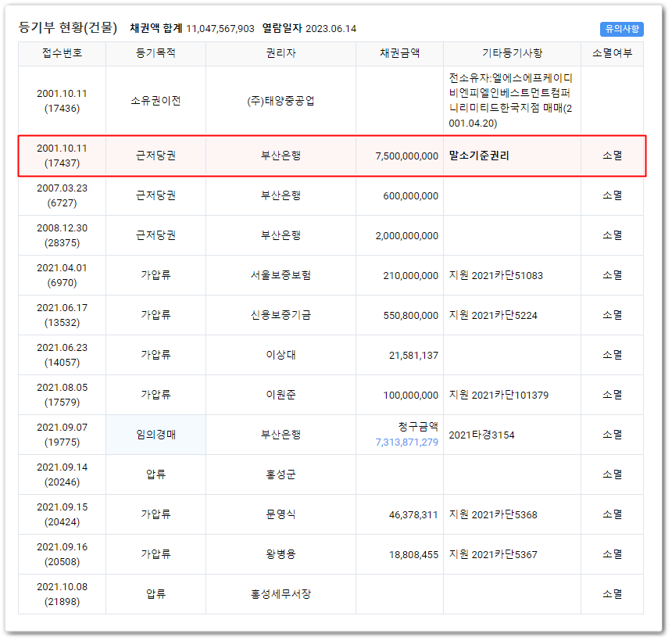Select receipt 2021.04.01 (6970)
The width and height of the screenshot is (672, 641).
point(63,275)
